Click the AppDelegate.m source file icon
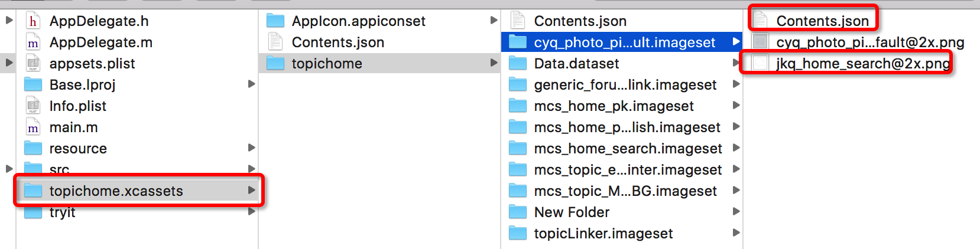Screen dimensions: 980x249 pos(33,42)
